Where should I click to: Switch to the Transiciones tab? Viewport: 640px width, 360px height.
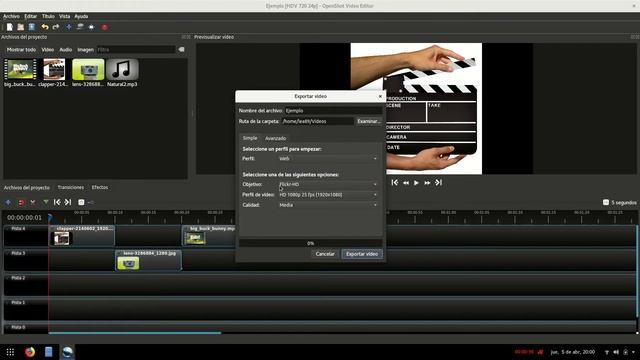[x=71, y=187]
